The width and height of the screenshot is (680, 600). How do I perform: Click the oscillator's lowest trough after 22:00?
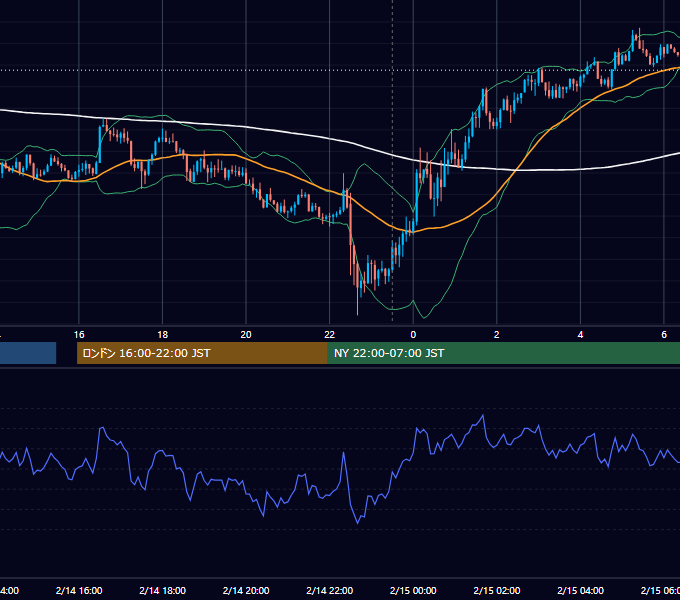(358, 523)
